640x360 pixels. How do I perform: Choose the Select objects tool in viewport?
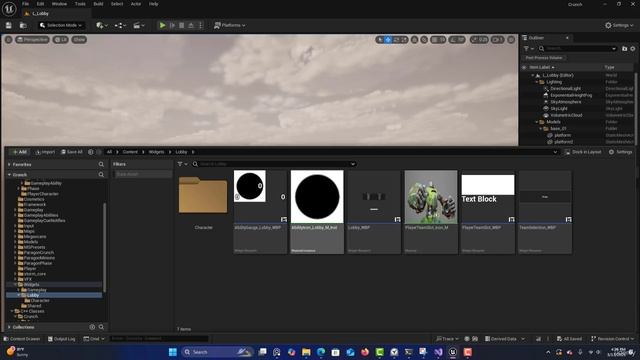(x=380, y=40)
